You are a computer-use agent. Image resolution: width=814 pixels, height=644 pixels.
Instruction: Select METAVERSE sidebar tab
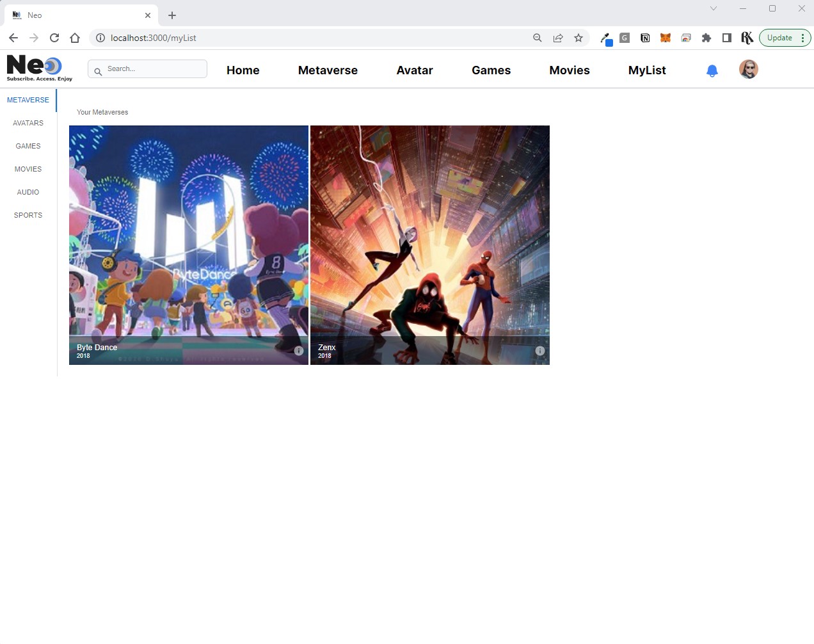pyautogui.click(x=28, y=100)
